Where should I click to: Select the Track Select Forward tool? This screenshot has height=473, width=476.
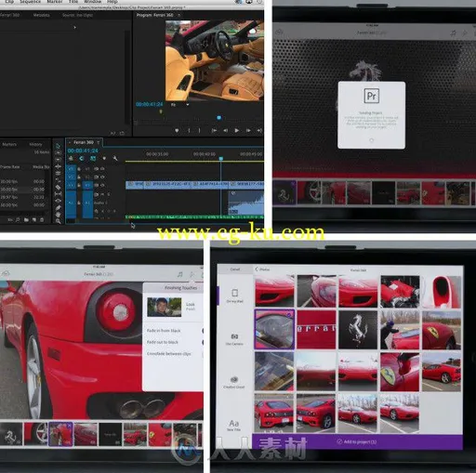pos(58,152)
